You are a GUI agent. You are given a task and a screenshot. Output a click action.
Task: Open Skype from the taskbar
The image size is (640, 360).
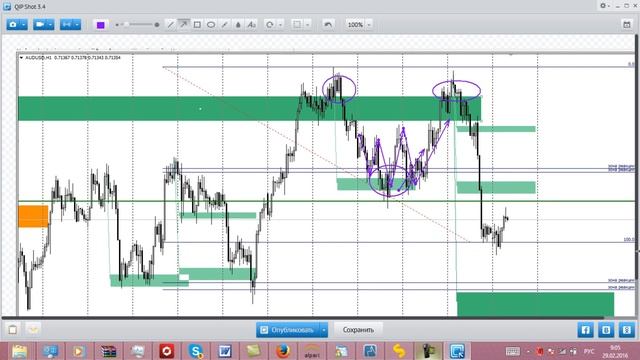pos(196,351)
